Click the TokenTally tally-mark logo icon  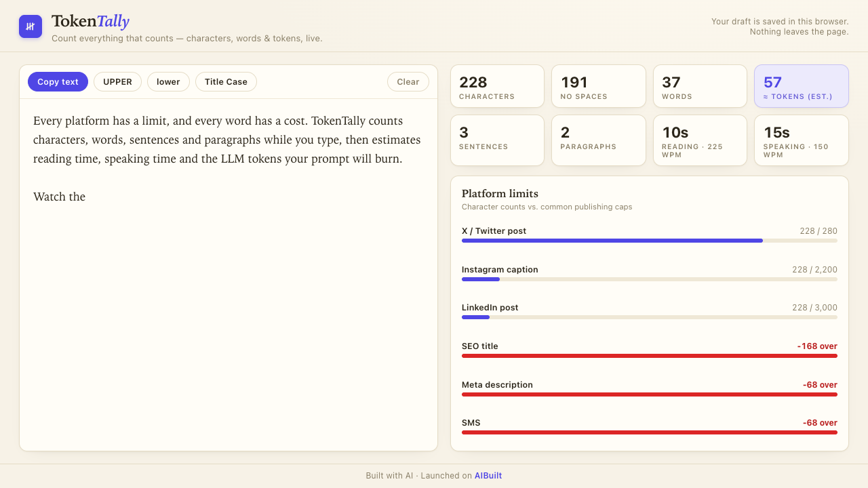(31, 26)
